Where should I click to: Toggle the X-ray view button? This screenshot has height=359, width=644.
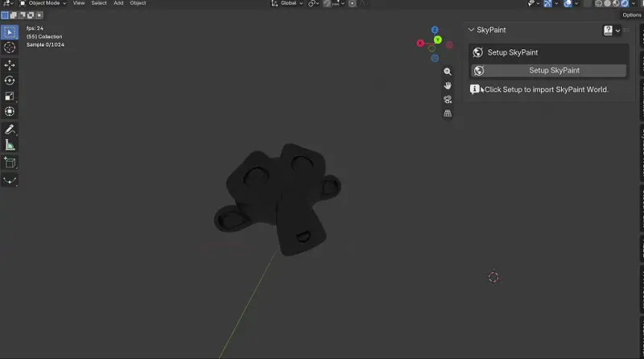click(x=588, y=3)
